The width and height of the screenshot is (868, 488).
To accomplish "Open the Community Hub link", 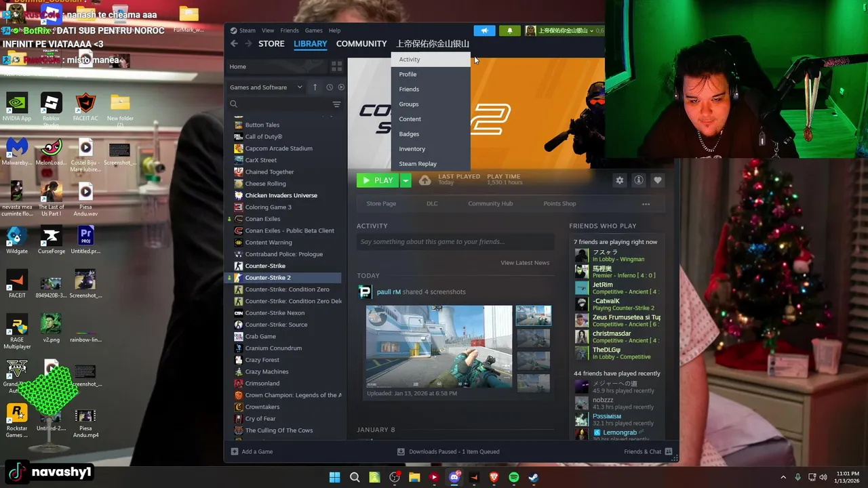I will (490, 203).
